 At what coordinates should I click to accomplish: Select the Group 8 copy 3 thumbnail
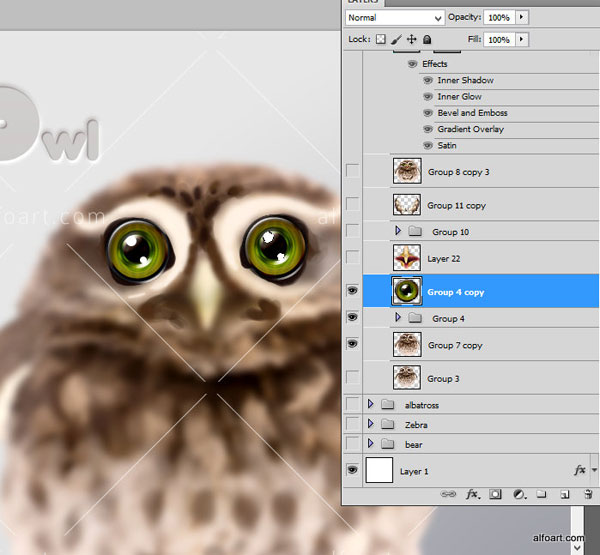point(407,171)
